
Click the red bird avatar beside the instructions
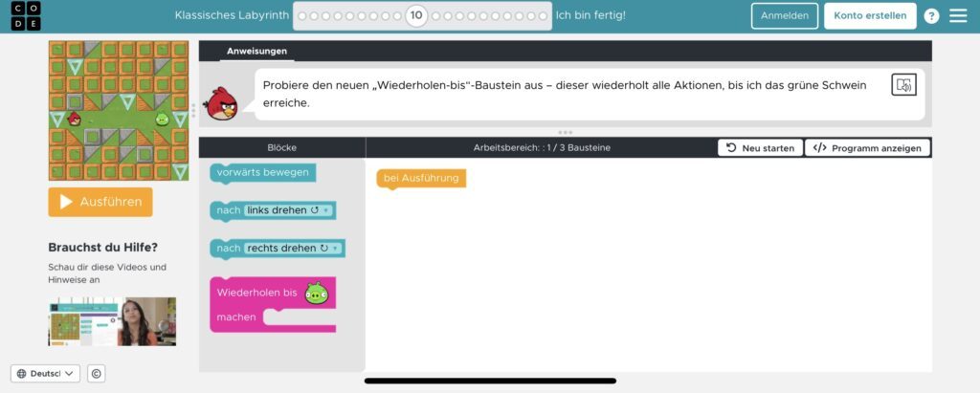point(222,103)
